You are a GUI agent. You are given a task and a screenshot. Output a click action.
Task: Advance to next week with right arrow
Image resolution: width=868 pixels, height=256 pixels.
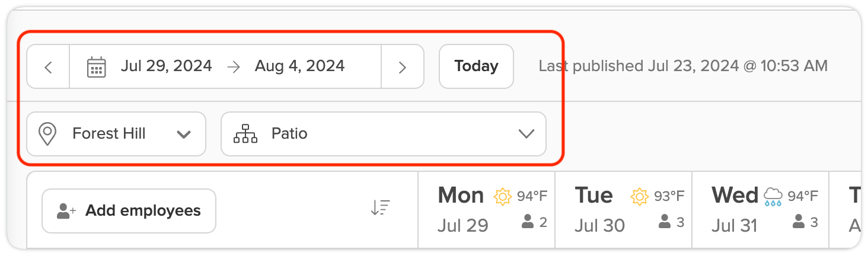point(402,66)
